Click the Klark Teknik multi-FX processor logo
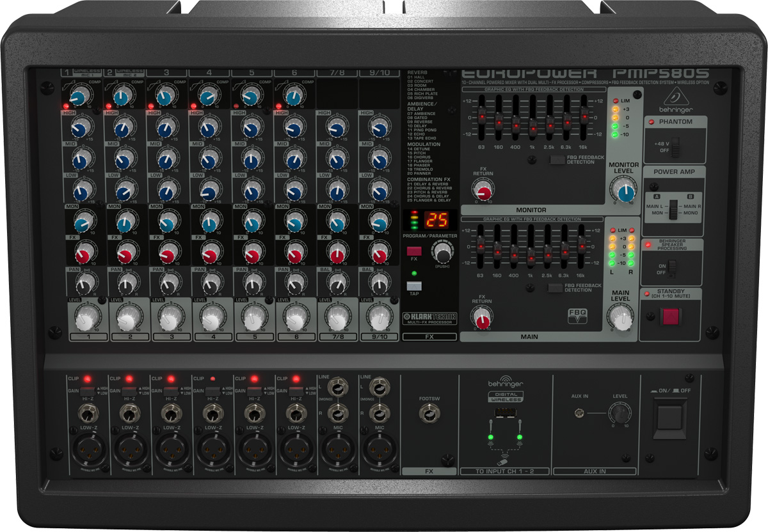 pos(429,317)
